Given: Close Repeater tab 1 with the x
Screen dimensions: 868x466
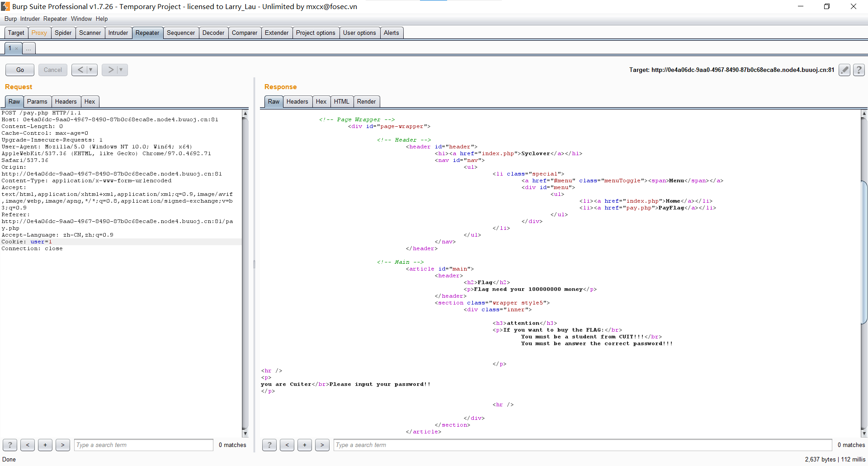Looking at the screenshot, I should 17,48.
